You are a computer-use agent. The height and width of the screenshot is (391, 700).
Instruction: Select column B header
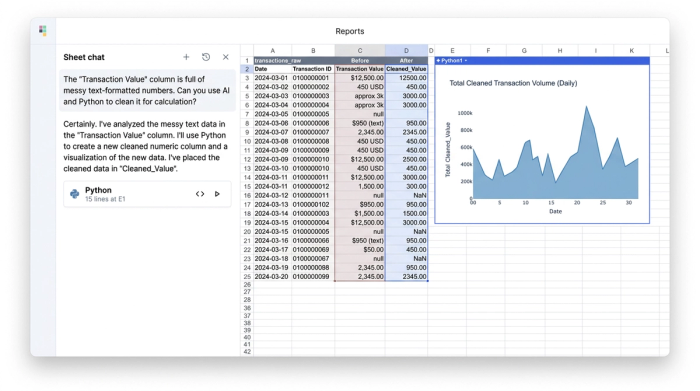tap(313, 50)
